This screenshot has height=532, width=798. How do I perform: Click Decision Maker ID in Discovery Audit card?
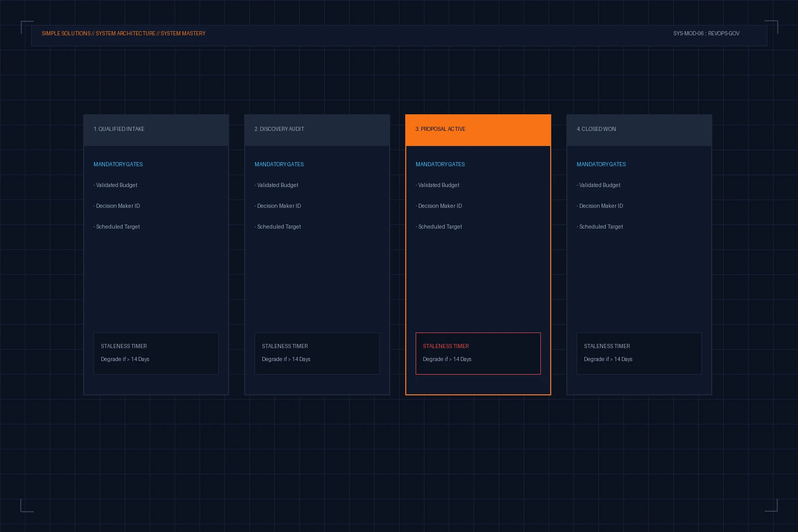click(278, 206)
